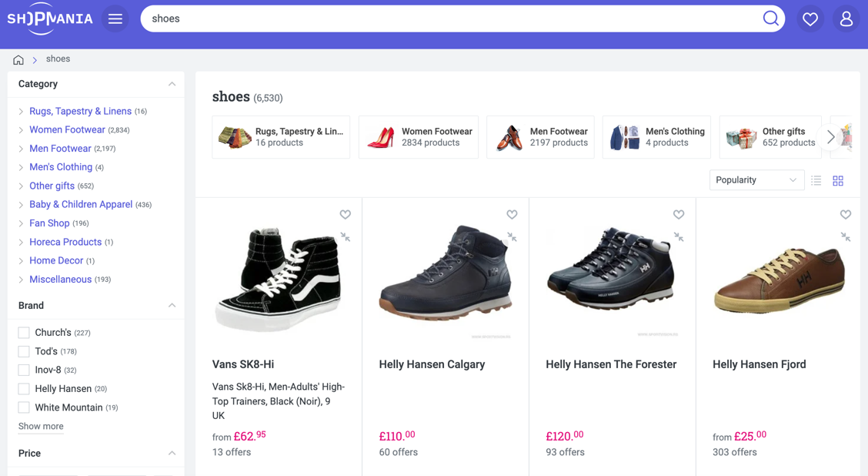Switch results to grid view
Screen dimensions: 868x476
click(x=838, y=180)
